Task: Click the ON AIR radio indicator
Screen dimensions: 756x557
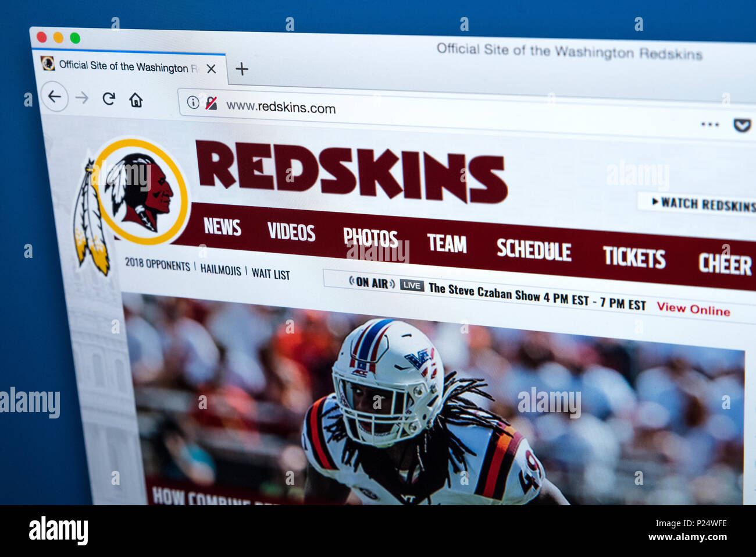Action: tap(372, 283)
